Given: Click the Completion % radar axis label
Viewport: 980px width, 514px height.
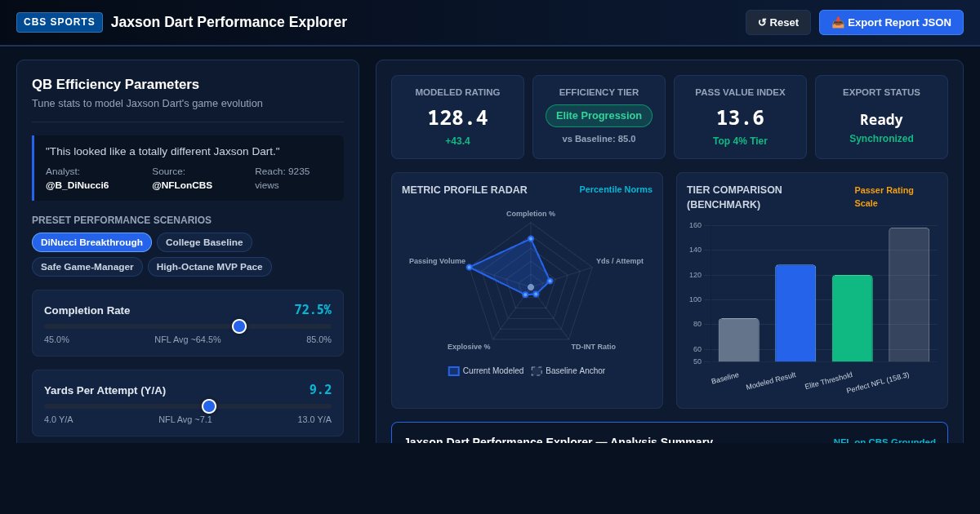Looking at the screenshot, I should (531, 214).
